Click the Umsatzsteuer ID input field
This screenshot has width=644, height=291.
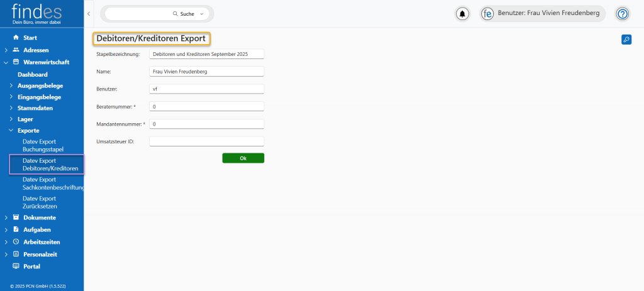206,141
